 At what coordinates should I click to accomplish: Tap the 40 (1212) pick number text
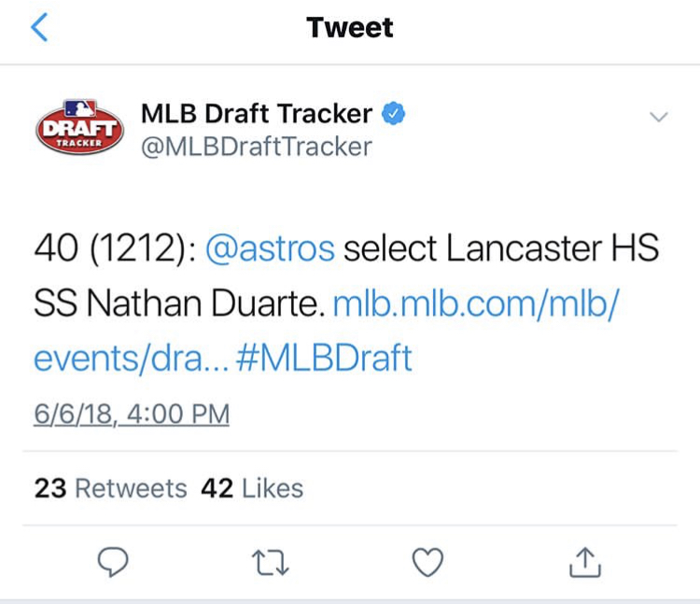click(115, 248)
